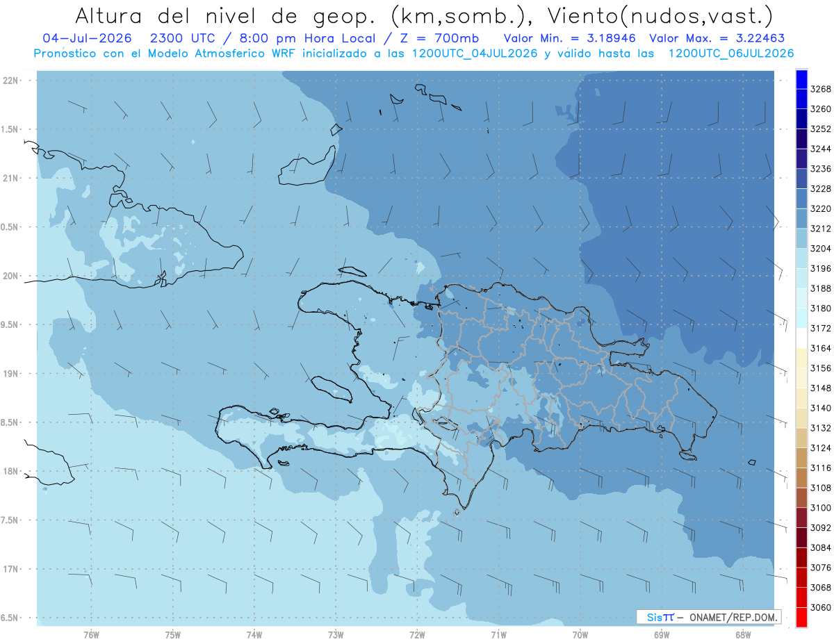Click the 22N latitude label
The width and height of the screenshot is (834, 644).
click(x=11, y=81)
